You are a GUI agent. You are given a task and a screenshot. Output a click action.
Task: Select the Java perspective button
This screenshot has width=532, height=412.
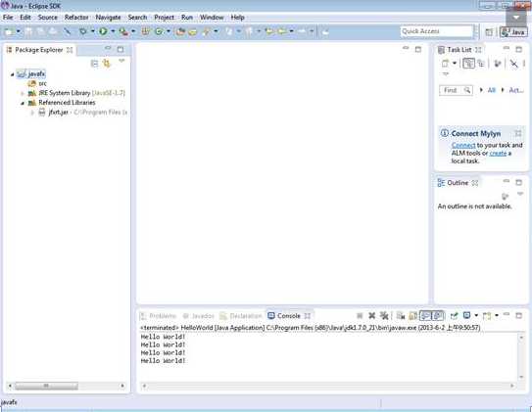click(513, 32)
